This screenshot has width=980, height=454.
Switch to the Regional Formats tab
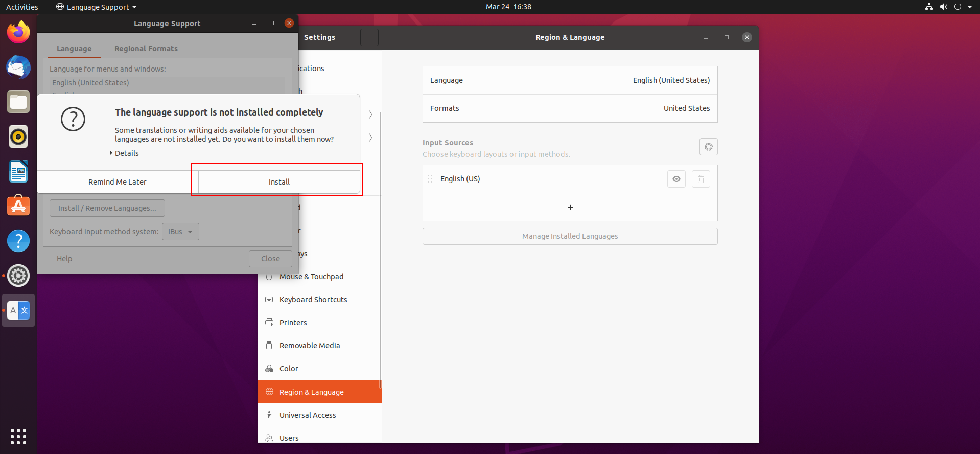point(146,49)
